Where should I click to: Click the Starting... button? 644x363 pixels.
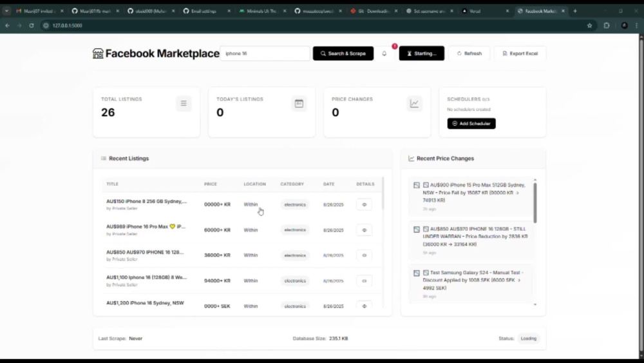click(421, 54)
